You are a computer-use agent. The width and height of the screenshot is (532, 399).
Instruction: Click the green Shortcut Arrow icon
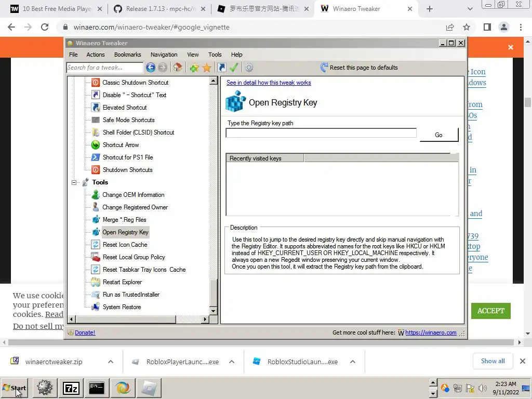[96, 145]
